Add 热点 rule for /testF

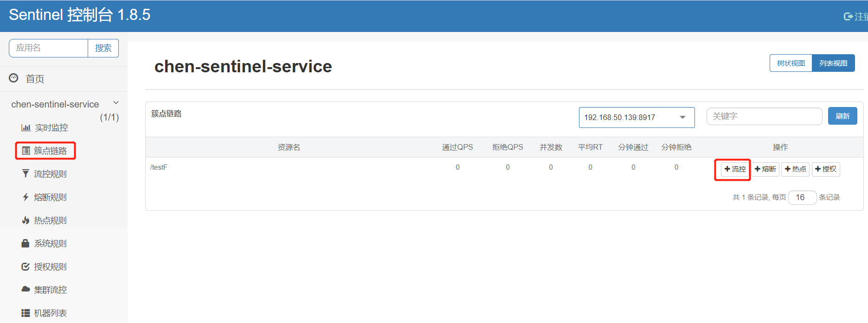[795, 169]
